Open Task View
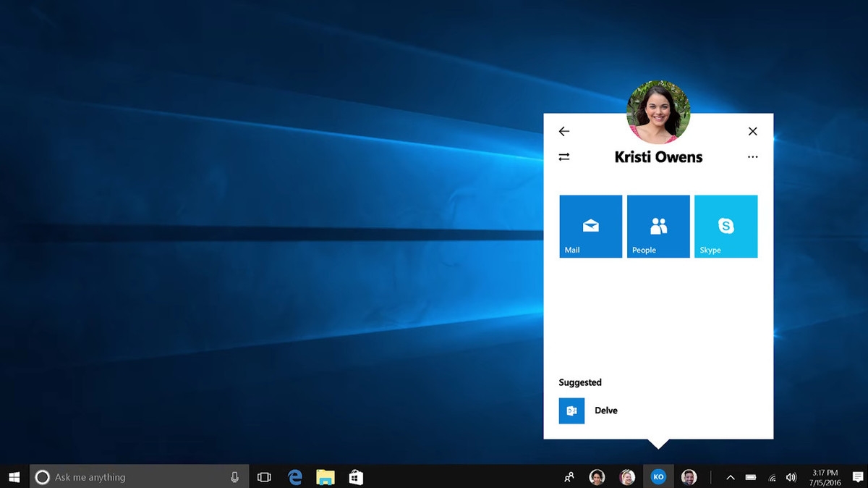 (263, 476)
